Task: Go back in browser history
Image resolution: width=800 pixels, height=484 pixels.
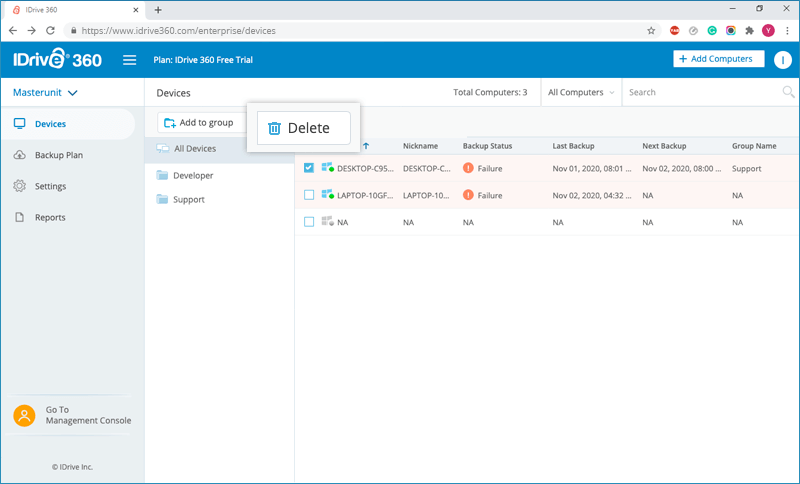Action: (13, 31)
